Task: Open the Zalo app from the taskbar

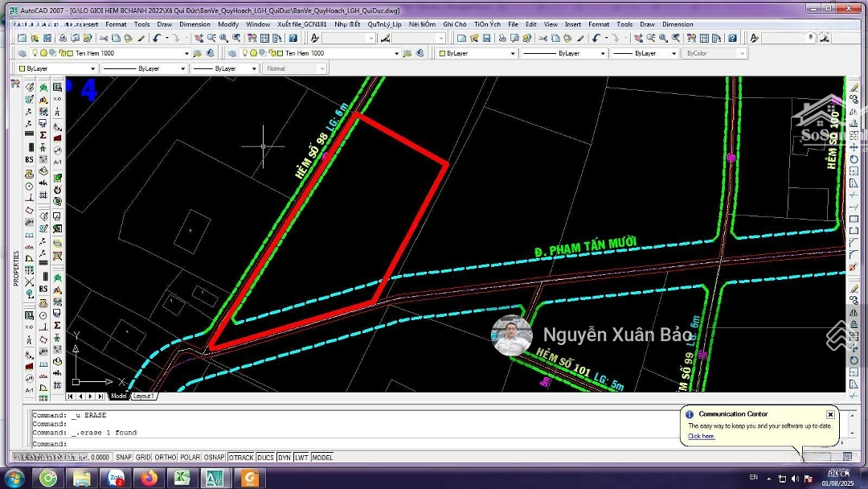Action: 115,479
